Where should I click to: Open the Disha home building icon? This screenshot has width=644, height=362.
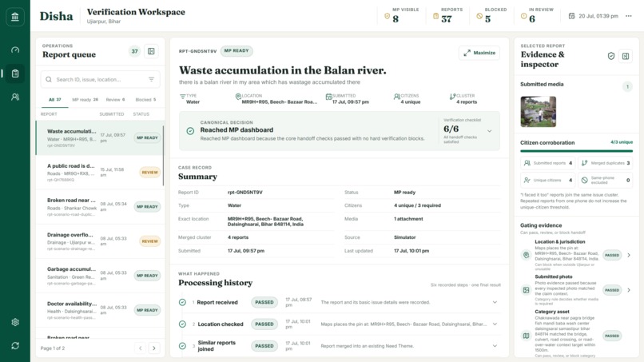(x=15, y=17)
